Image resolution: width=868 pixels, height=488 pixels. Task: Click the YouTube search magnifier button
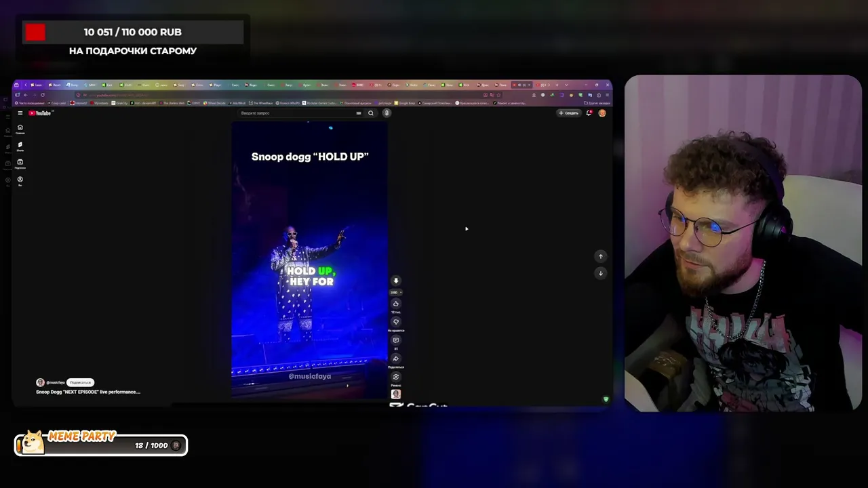point(371,113)
